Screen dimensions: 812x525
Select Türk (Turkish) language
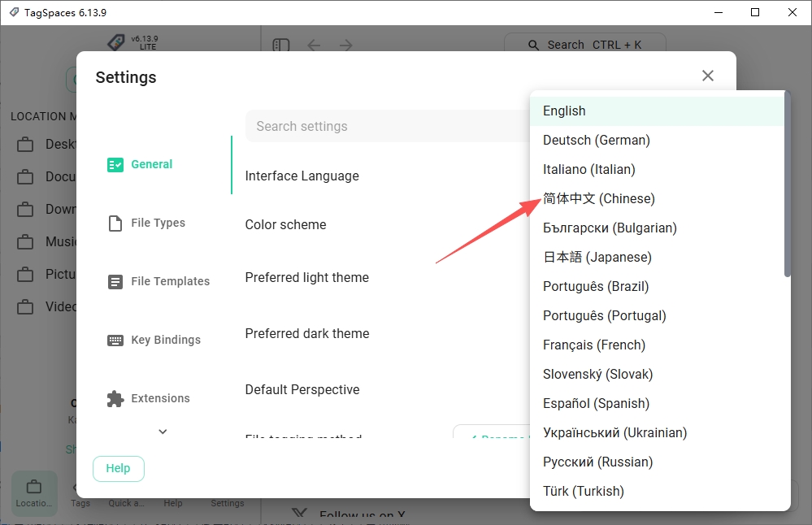pyautogui.click(x=657, y=492)
